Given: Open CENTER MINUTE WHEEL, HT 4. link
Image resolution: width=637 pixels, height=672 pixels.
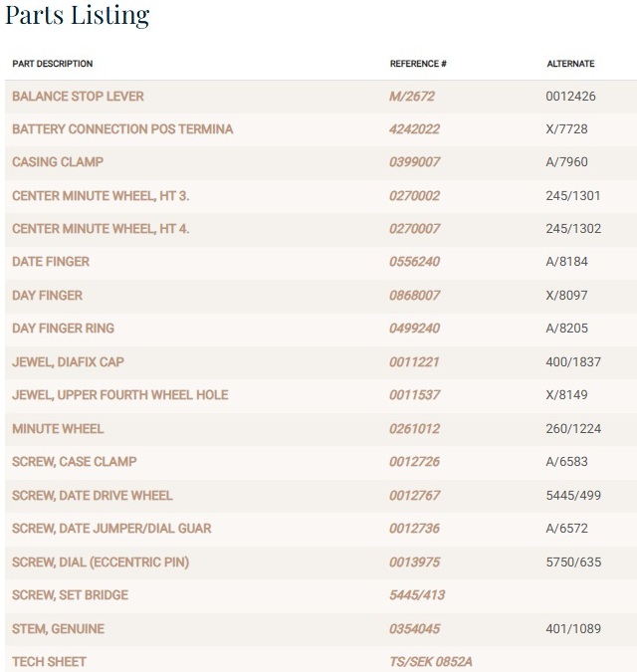Looking at the screenshot, I should [x=101, y=229].
